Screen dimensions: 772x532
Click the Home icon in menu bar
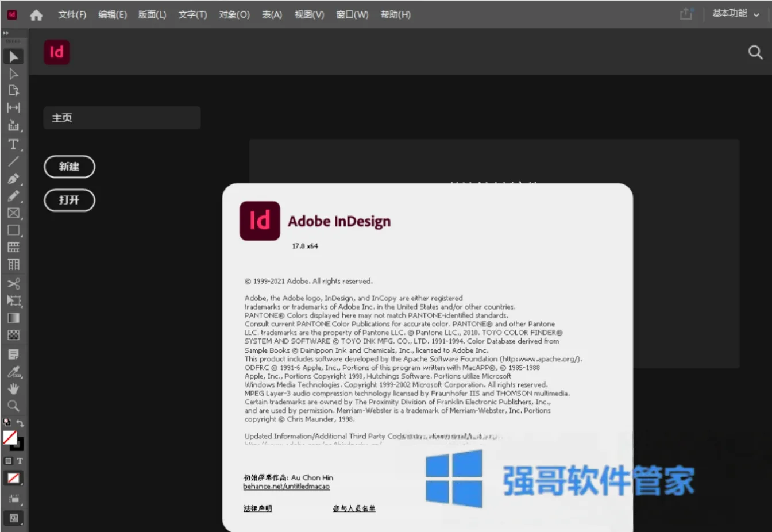[x=36, y=15]
